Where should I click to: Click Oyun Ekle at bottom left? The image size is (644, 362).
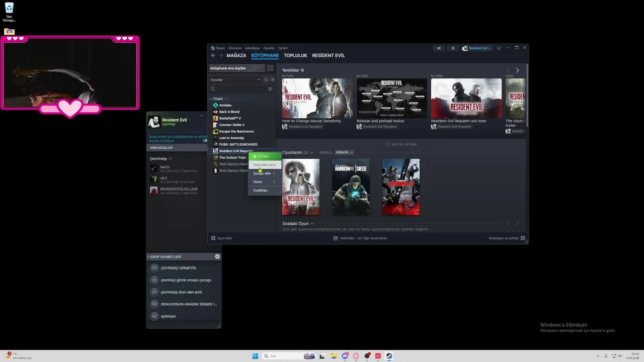(221, 238)
